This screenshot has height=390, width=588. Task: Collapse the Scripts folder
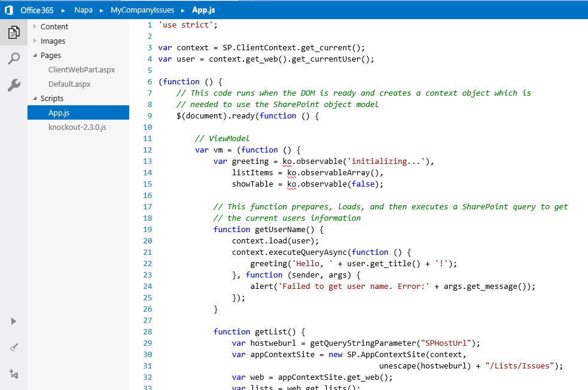click(x=36, y=97)
